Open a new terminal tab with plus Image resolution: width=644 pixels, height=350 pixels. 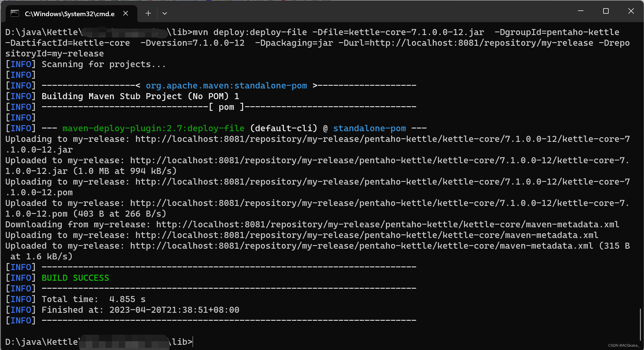coord(148,13)
